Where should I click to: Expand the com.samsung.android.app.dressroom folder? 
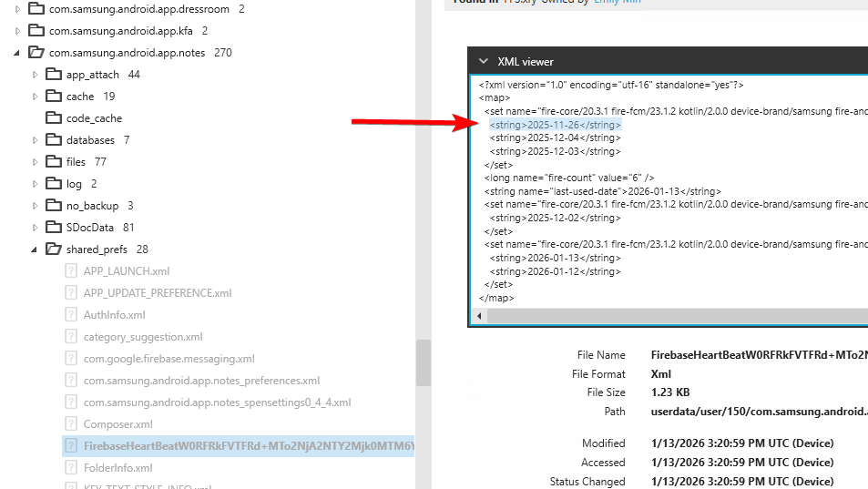(17, 9)
